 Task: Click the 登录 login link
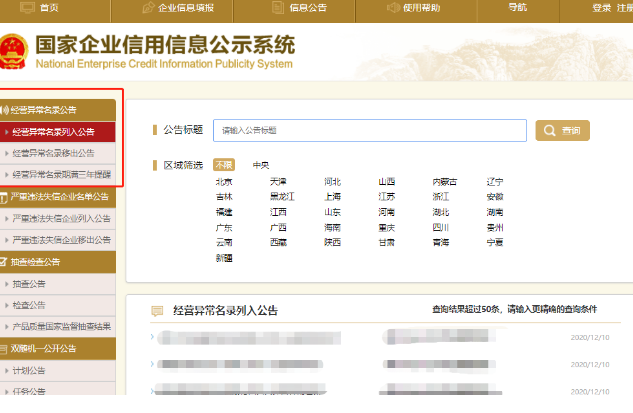pos(602,8)
